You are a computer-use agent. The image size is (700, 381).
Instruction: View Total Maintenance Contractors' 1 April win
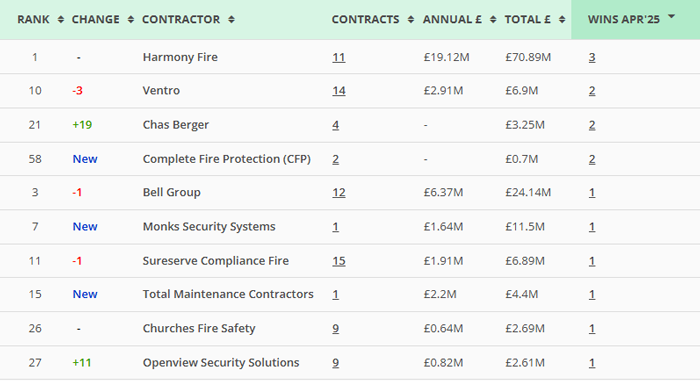pyautogui.click(x=592, y=295)
